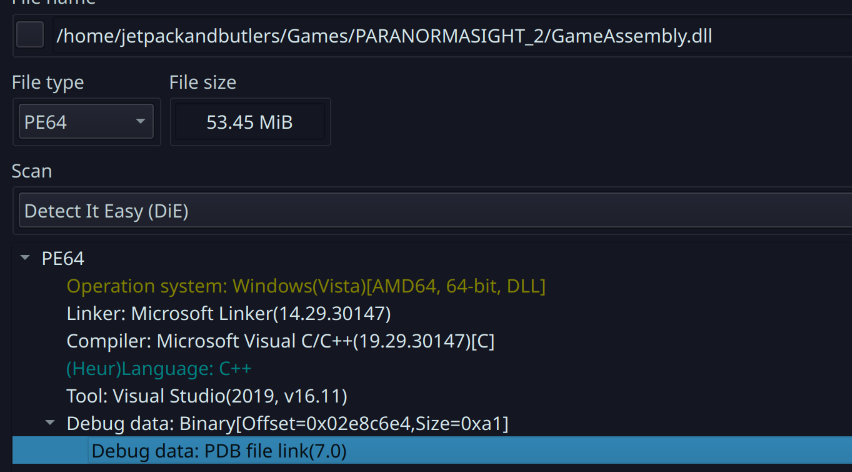Select the Microsoft Linker result row
This screenshot has width=852, height=472.
[x=228, y=313]
